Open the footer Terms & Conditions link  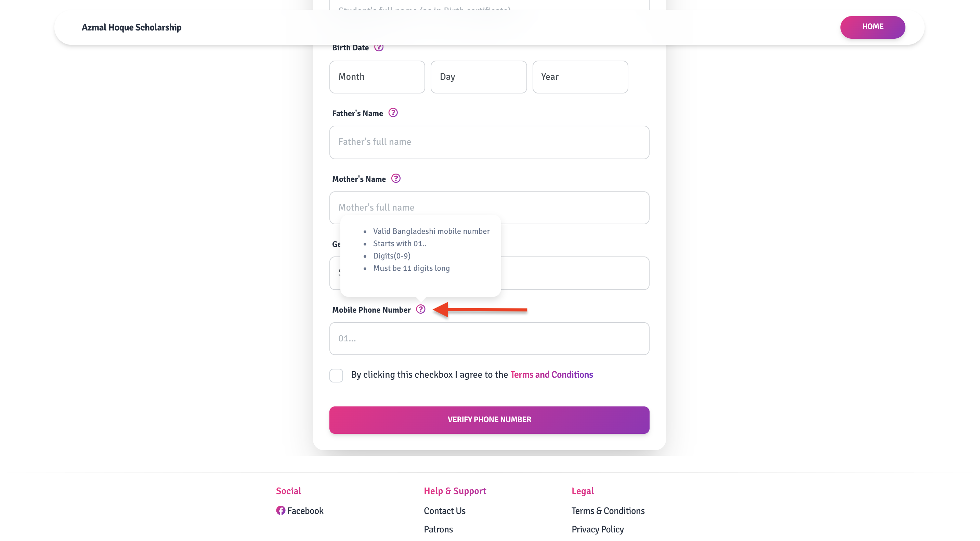click(608, 511)
